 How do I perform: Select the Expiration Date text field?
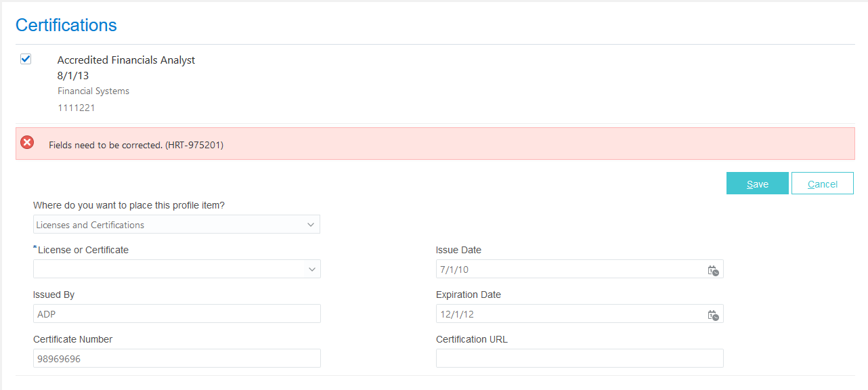coord(569,314)
